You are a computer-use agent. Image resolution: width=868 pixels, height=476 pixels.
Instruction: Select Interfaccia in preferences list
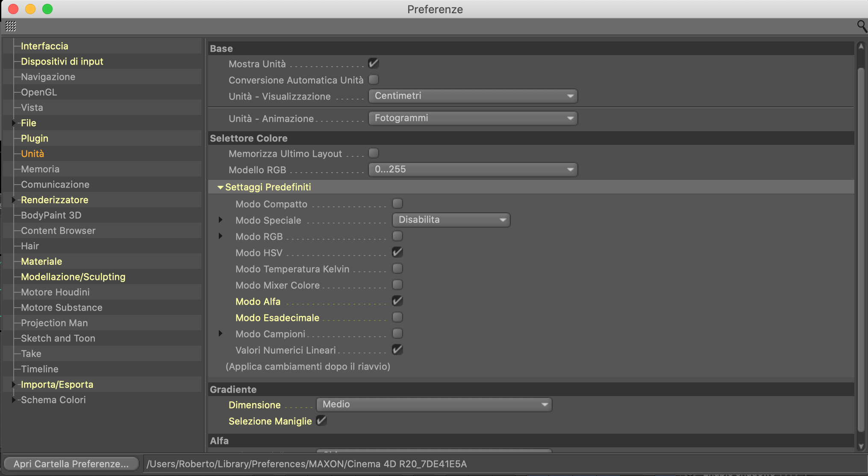pos(44,46)
